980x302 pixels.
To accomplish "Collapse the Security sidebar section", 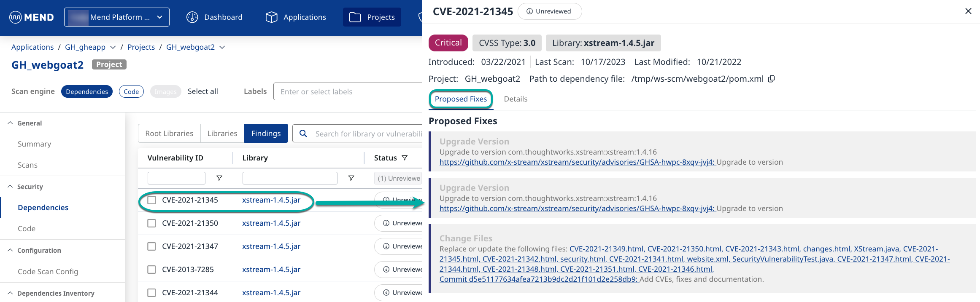I will [x=11, y=187].
